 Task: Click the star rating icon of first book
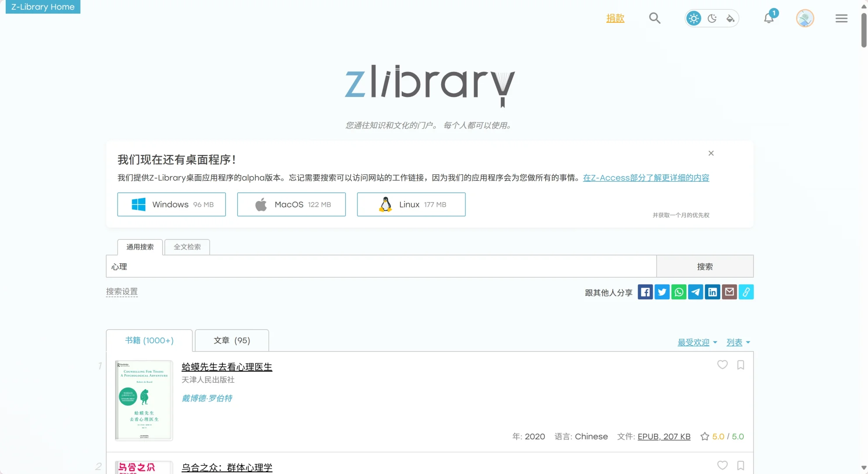pyautogui.click(x=705, y=437)
